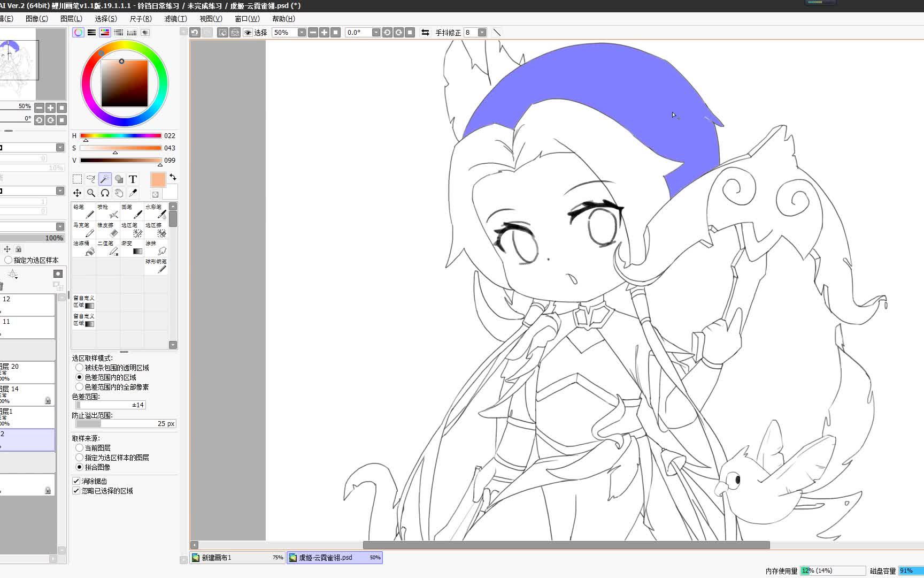Open the 视图 menu
The image size is (924, 578).
pyautogui.click(x=211, y=19)
